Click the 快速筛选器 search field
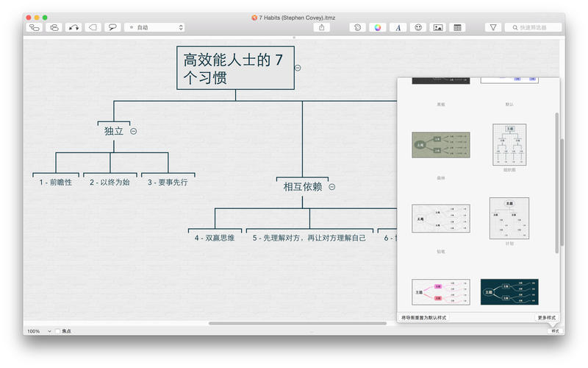The height and width of the screenshot is (368, 588). pos(534,27)
